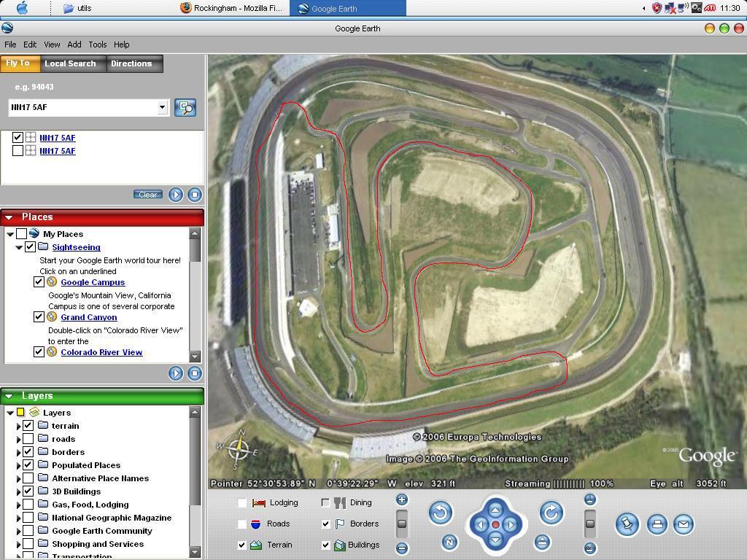Viewport: 747px width, 560px height.
Task: Open the Tools menu
Action: tap(98, 44)
